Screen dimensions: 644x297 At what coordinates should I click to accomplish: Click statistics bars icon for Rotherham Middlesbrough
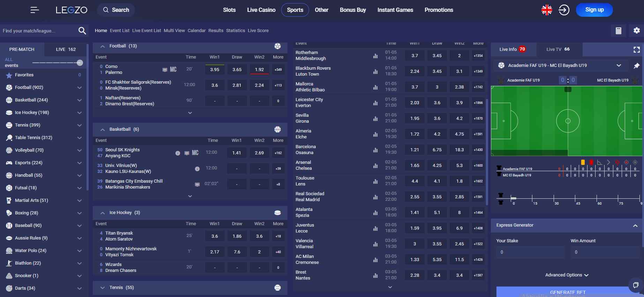coord(375,56)
